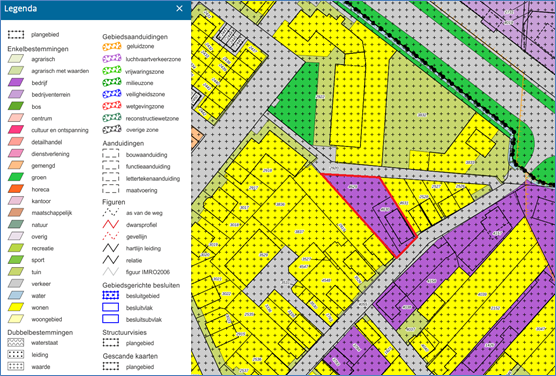The image size is (556, 376).
Task: Close the Legenda panel
Action: click(x=179, y=9)
